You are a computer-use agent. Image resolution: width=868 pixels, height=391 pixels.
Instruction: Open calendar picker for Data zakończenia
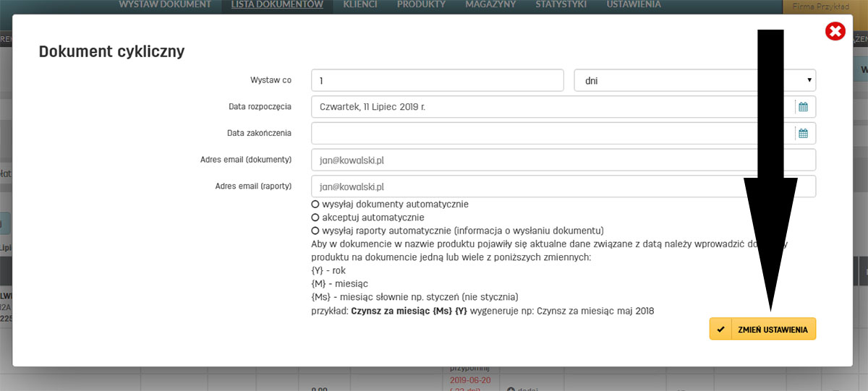803,134
